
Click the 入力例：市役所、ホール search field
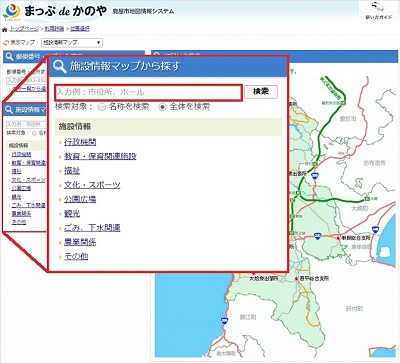coord(148,92)
